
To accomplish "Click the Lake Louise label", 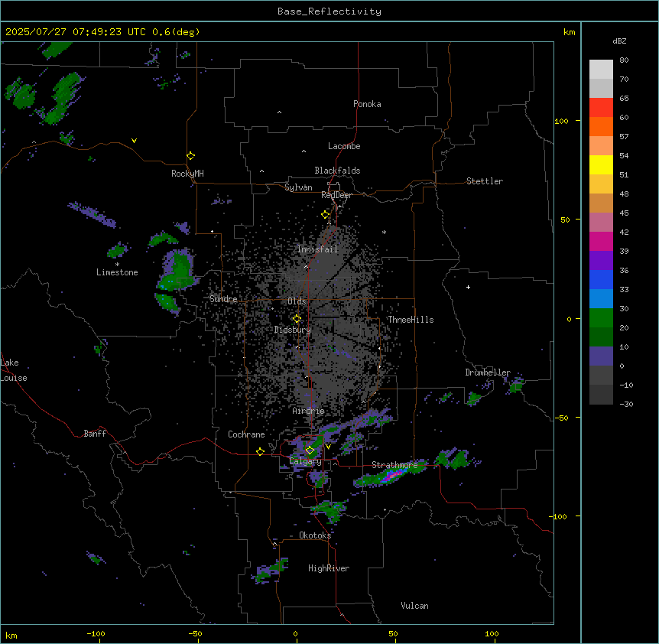I will [x=14, y=370].
